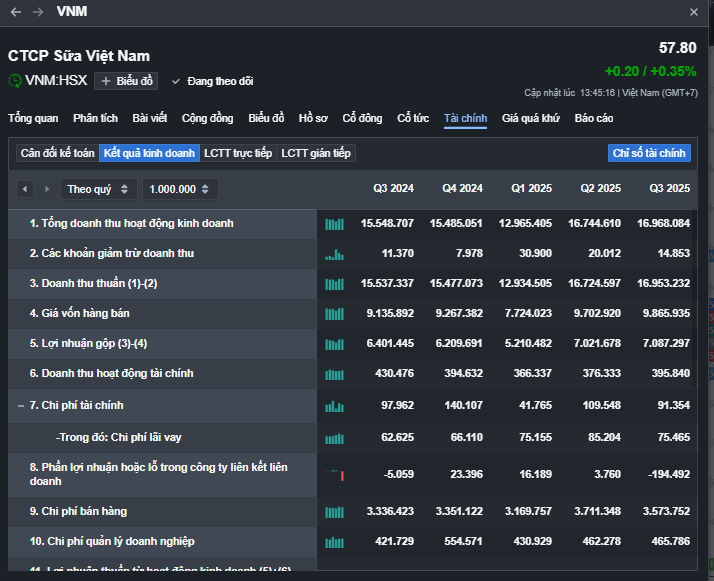Click the Chỉ số tài chính button
Image resolution: width=714 pixels, height=581 pixels.
point(649,153)
